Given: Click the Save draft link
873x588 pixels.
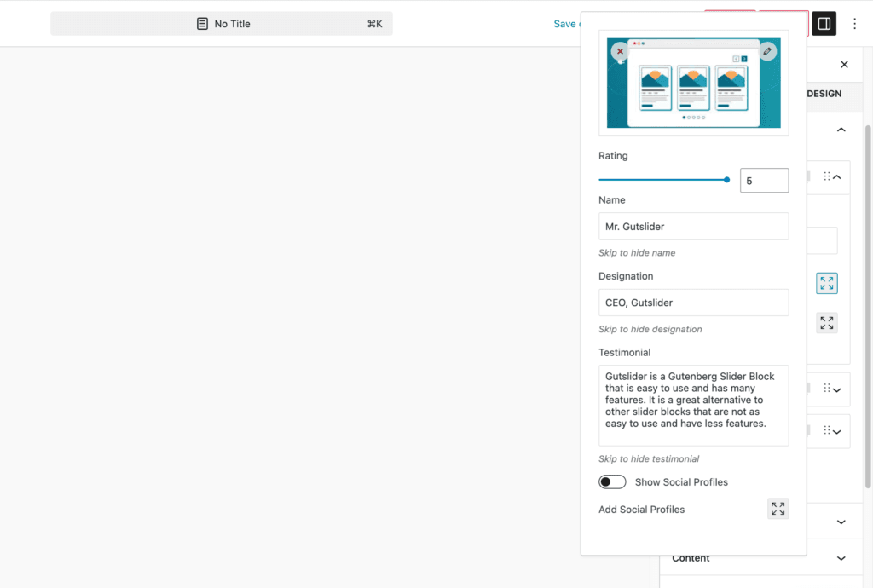Looking at the screenshot, I should [x=566, y=24].
